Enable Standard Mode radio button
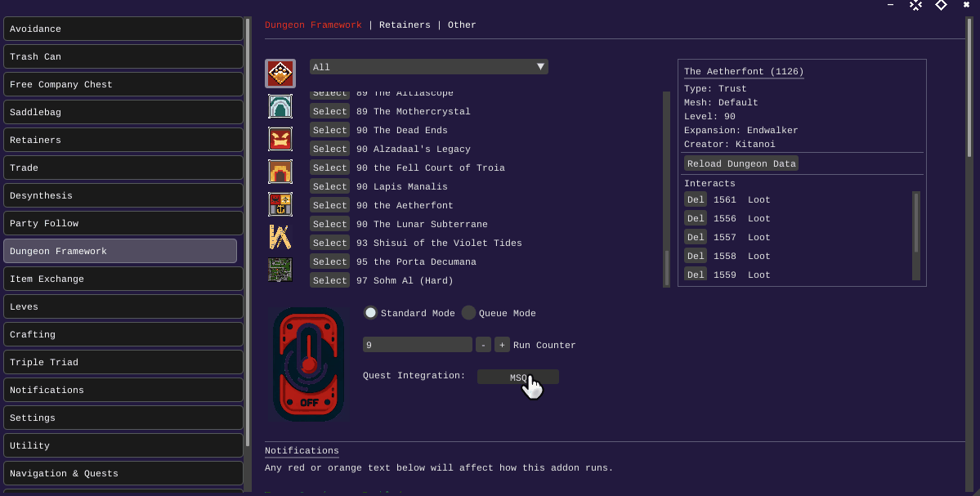 click(371, 313)
